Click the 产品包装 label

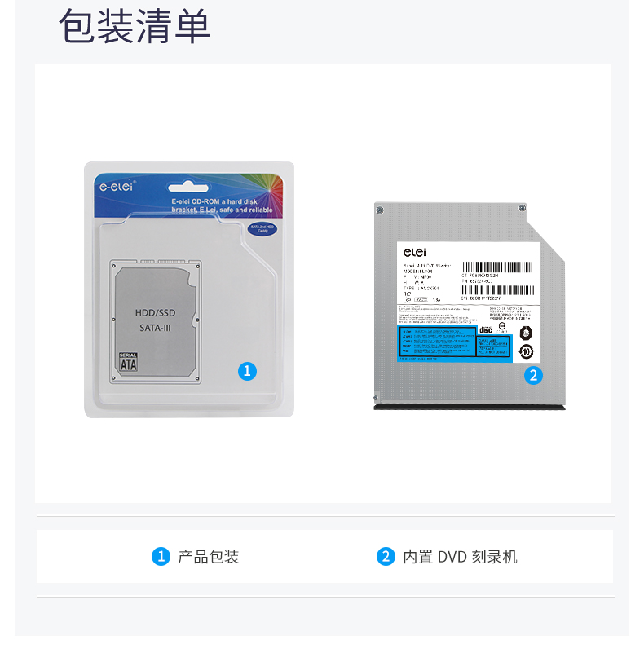(x=208, y=557)
